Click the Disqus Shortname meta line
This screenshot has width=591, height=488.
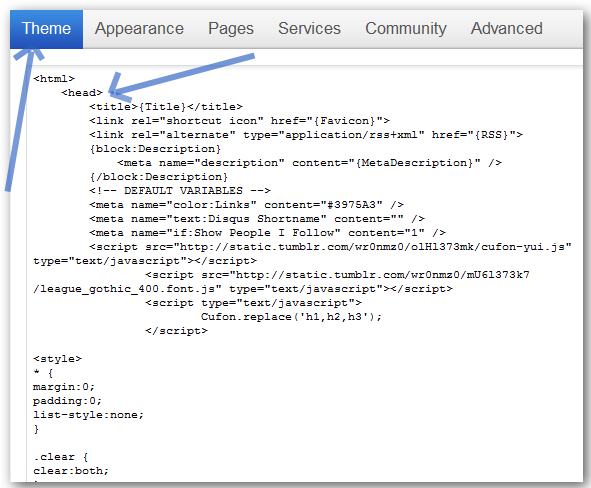tap(257, 219)
